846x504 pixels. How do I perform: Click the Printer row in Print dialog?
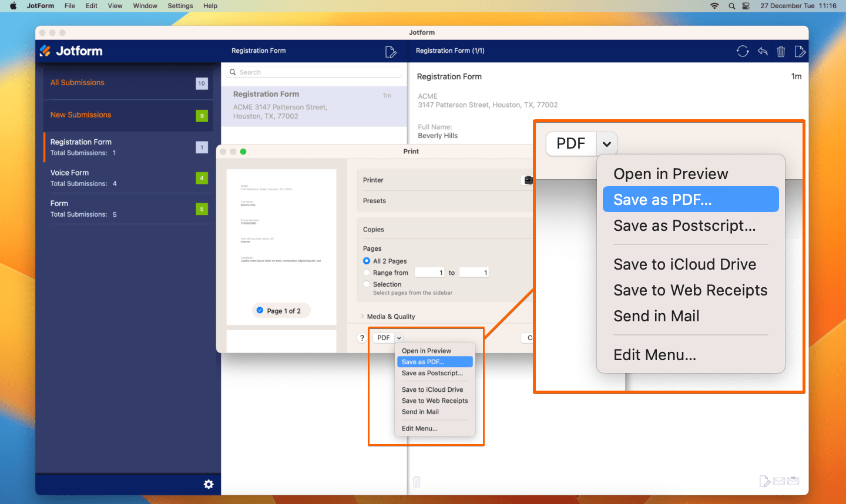pyautogui.click(x=445, y=180)
